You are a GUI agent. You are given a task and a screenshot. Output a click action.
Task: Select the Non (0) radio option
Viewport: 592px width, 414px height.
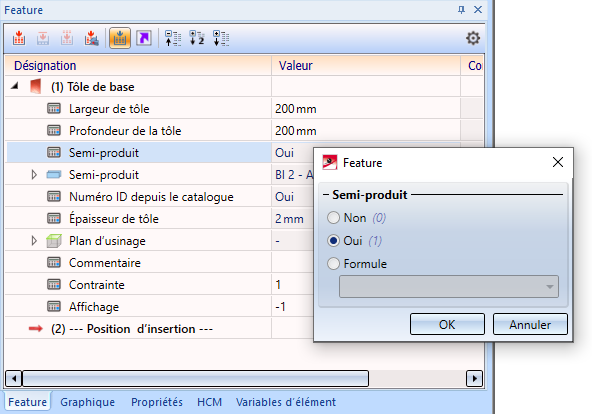point(333,218)
